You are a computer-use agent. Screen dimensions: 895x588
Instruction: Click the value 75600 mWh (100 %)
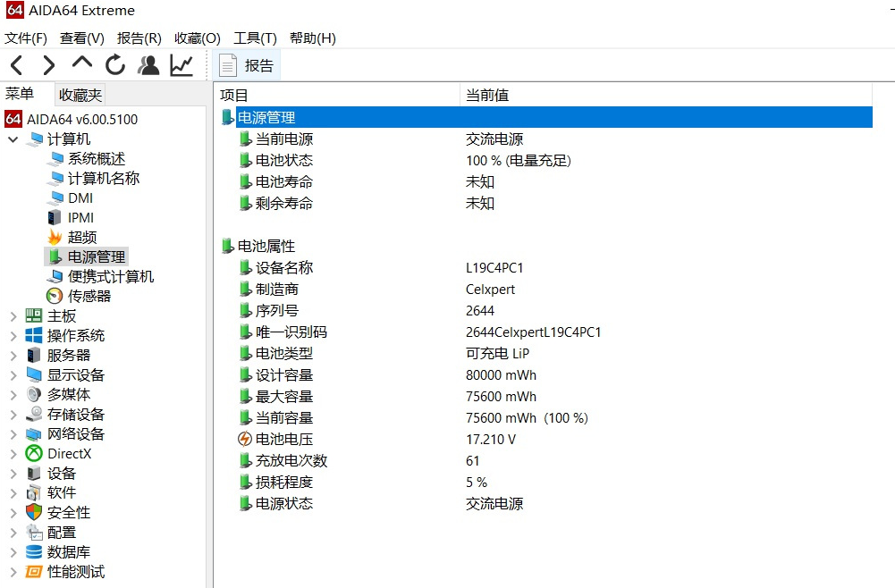[x=527, y=418]
